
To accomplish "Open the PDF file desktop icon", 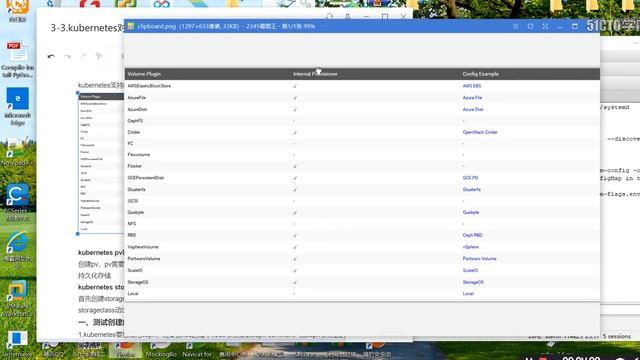I will point(18,59).
